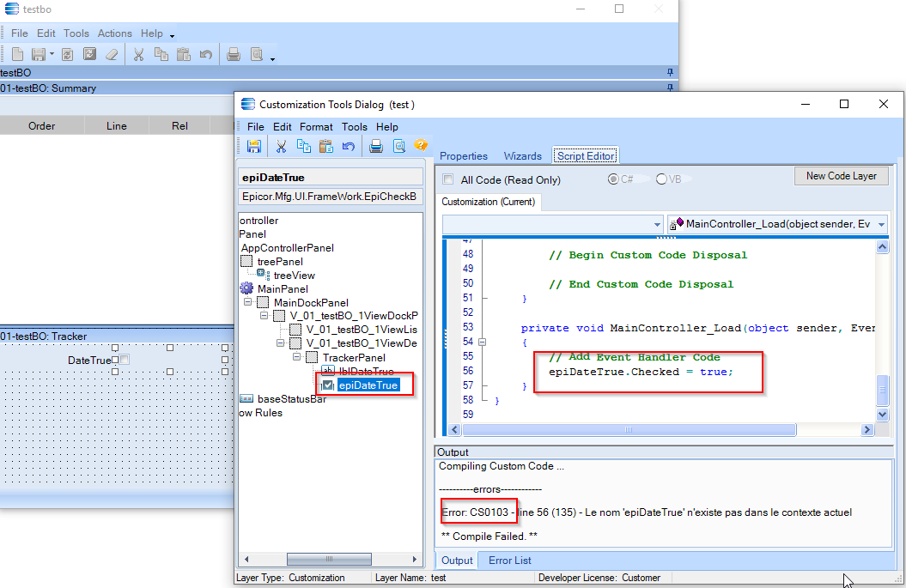Select the MainPanel tree item

(x=283, y=288)
